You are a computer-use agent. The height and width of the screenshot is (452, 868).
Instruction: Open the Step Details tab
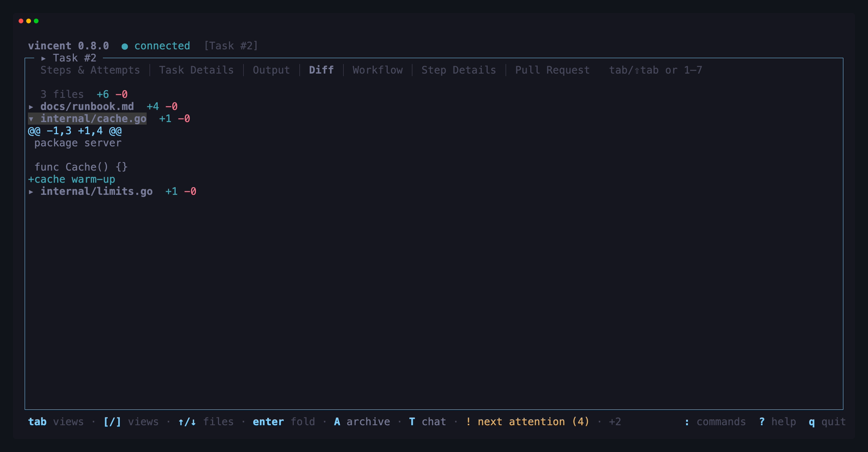(459, 70)
